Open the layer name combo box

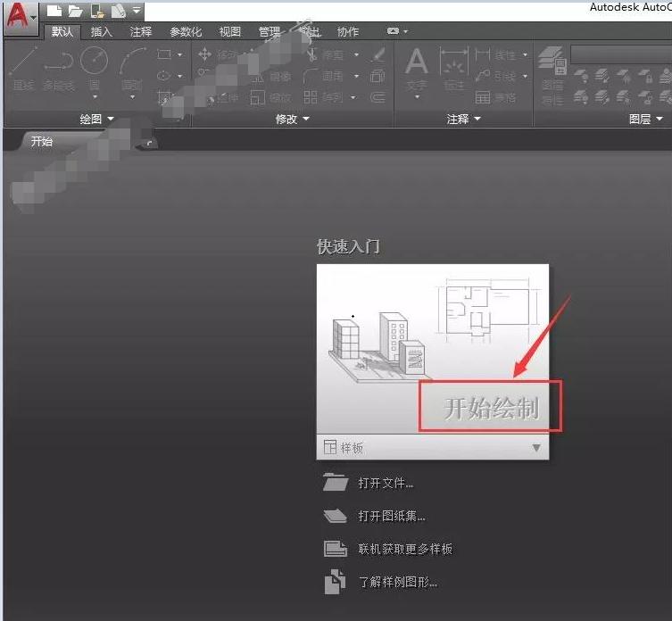[621, 54]
